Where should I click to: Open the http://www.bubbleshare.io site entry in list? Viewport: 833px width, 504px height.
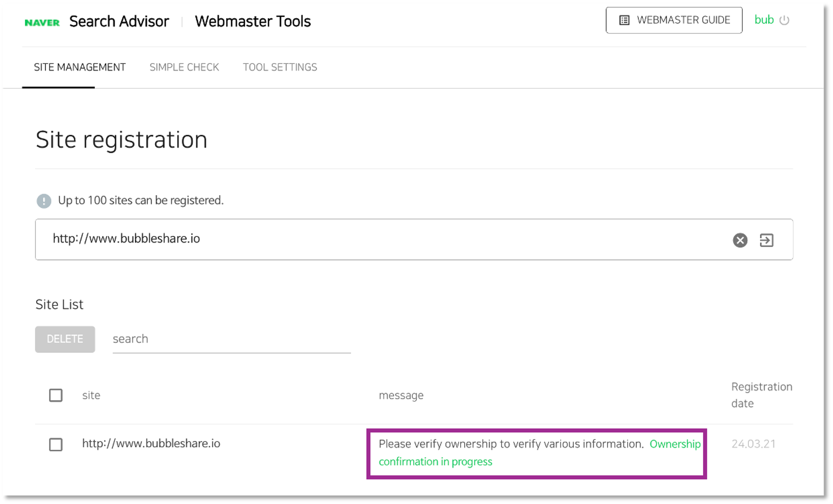tap(151, 444)
